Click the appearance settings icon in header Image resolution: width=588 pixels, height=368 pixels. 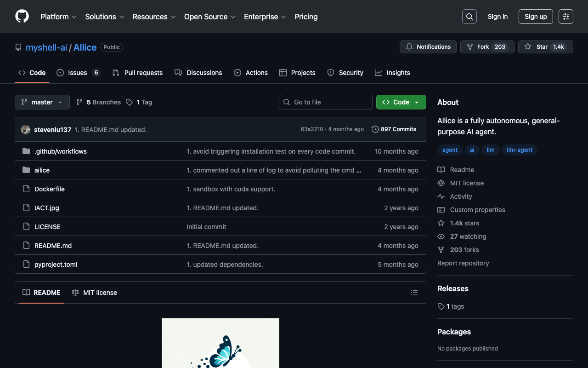click(565, 17)
